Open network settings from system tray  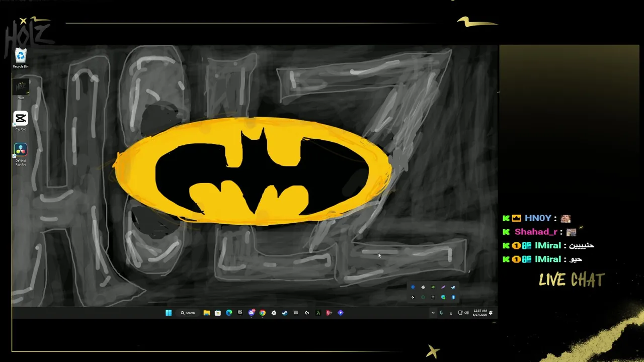(460, 313)
